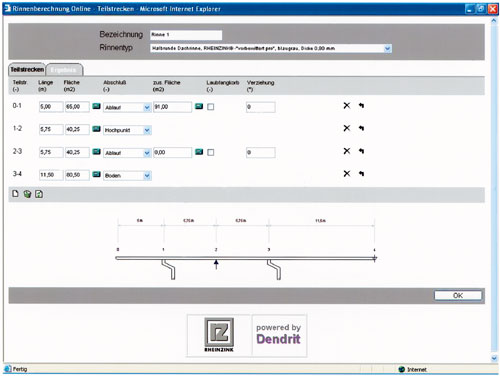
Task: Click zus. Fläche field with 91,00
Action: pos(172,107)
